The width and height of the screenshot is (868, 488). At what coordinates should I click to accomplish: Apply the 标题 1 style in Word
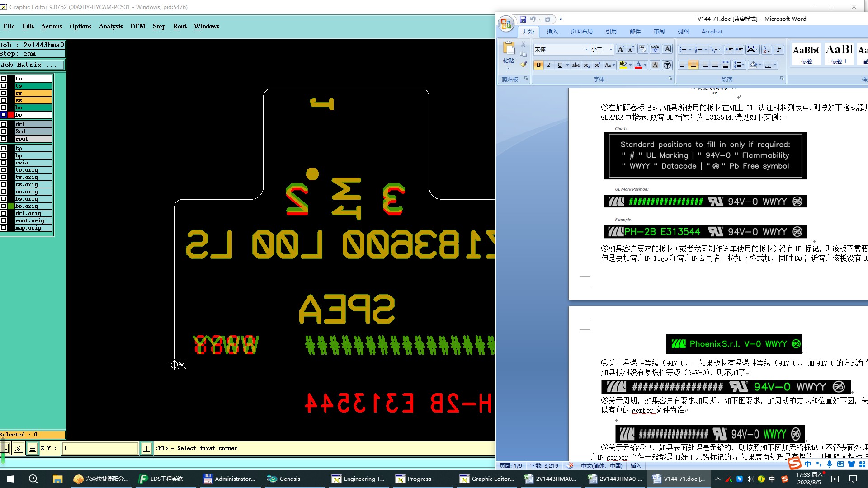coord(839,53)
